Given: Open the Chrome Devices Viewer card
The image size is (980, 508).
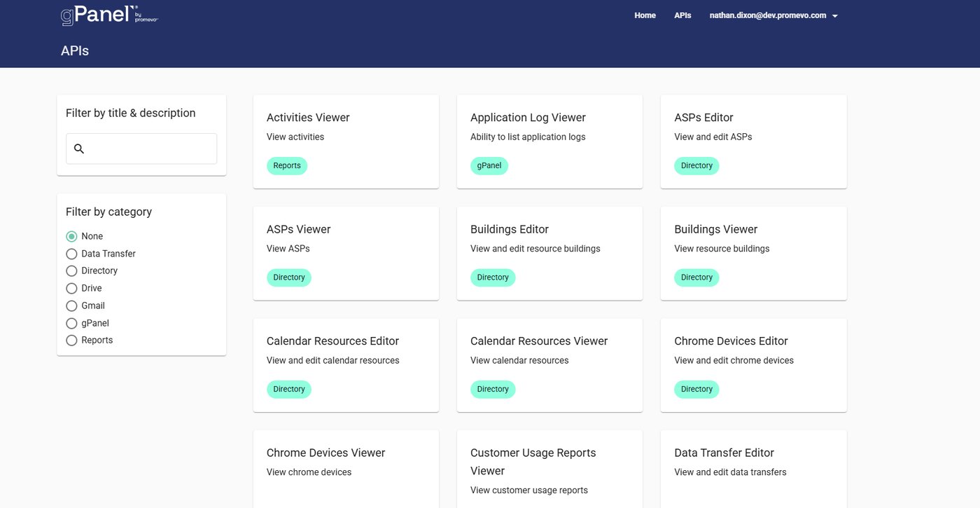Looking at the screenshot, I should click(346, 469).
